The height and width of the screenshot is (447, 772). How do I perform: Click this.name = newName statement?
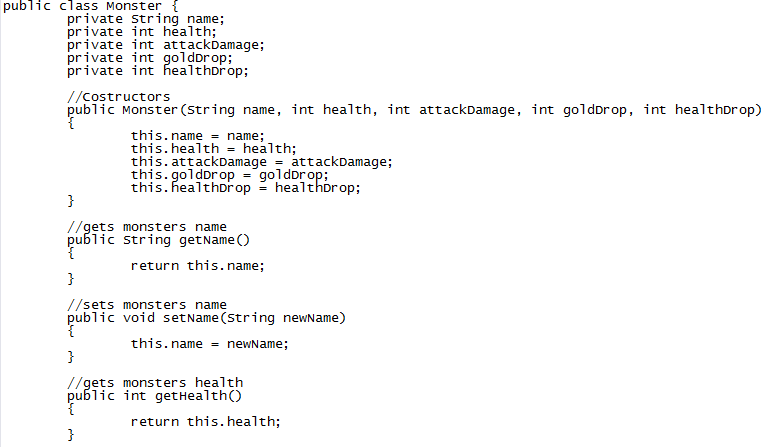point(209,344)
